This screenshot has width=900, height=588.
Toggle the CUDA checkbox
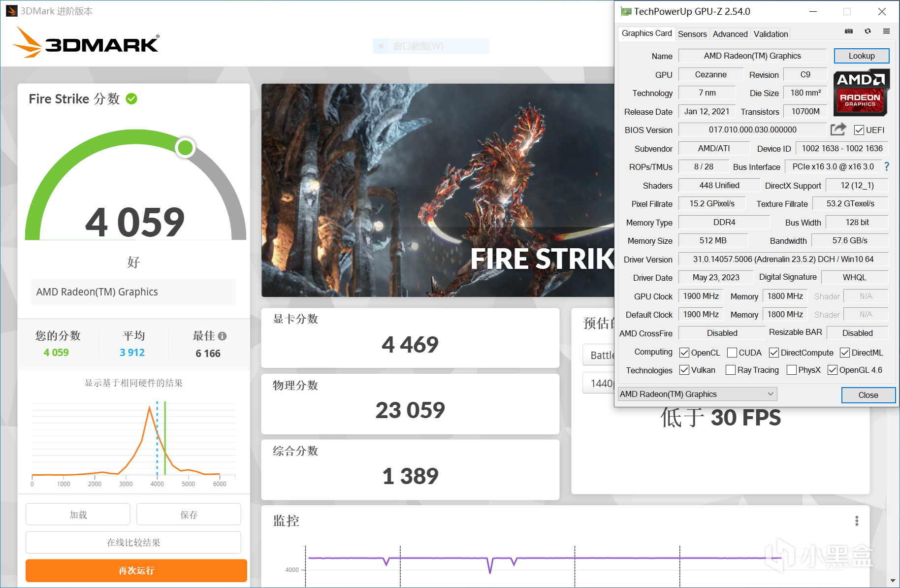732,353
